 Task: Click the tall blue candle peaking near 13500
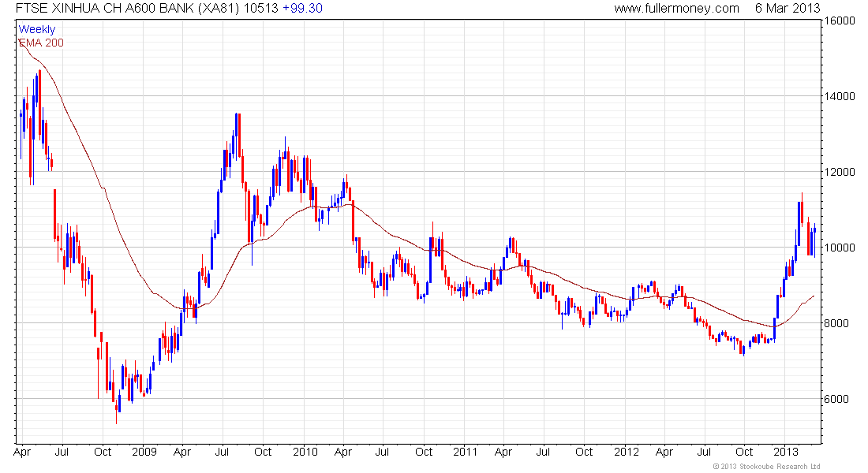click(237, 136)
